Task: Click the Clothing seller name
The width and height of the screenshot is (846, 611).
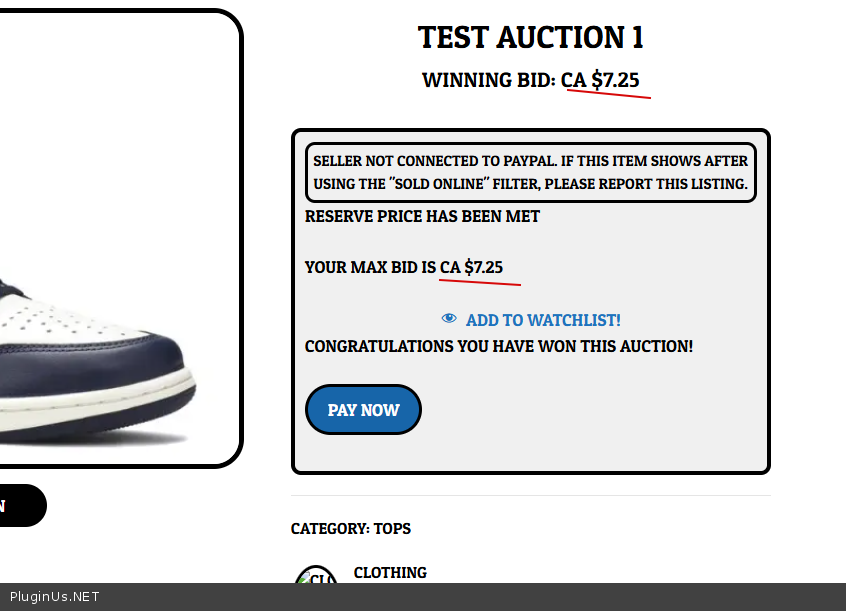Action: pos(390,573)
